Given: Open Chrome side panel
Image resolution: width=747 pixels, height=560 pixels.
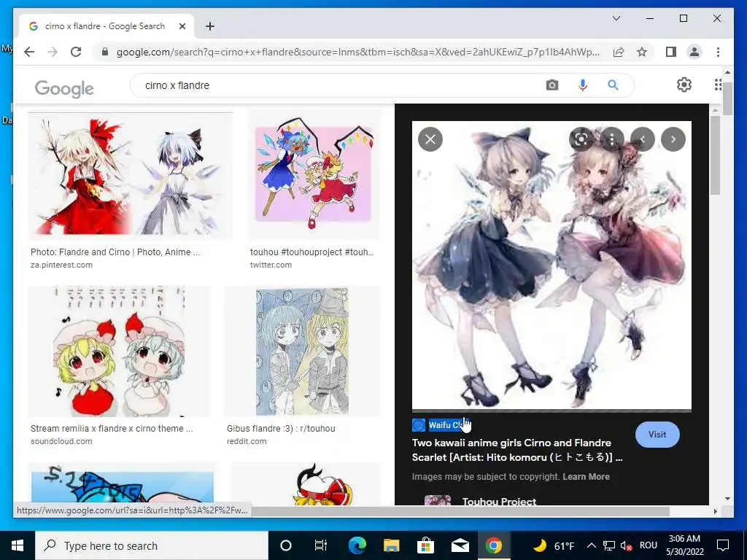Looking at the screenshot, I should tap(671, 52).
